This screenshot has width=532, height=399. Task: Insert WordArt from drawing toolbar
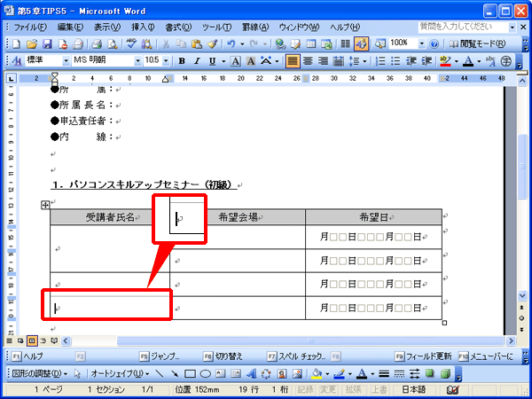pyautogui.click(x=252, y=374)
